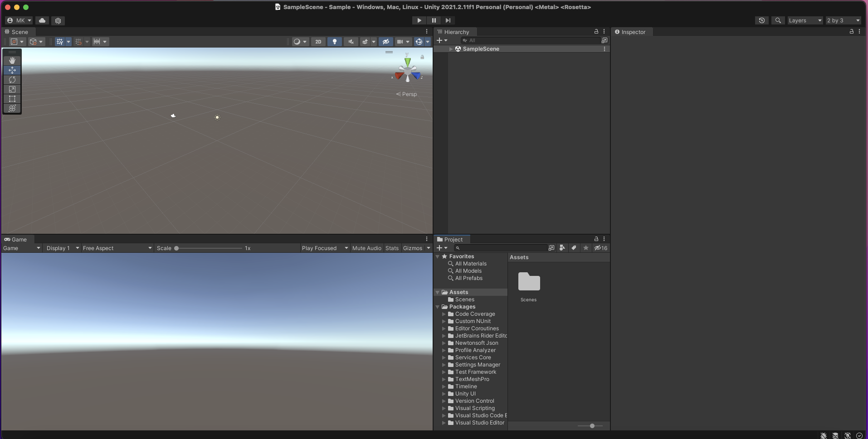
Task: Toggle scene audio mute button
Action: point(351,42)
